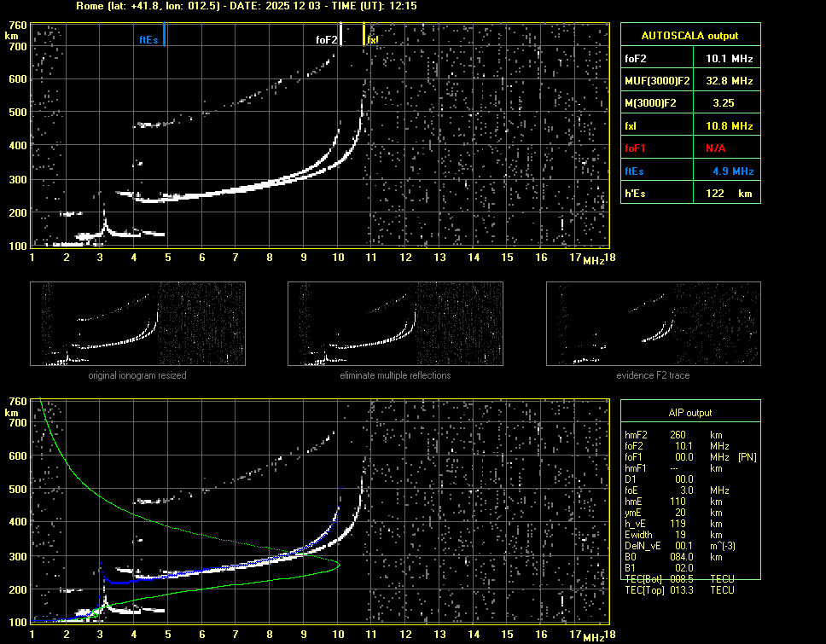Click the green profile curve peak in lower ionogram
Screen dimensions: 826x644
pyautogui.click(x=338, y=565)
